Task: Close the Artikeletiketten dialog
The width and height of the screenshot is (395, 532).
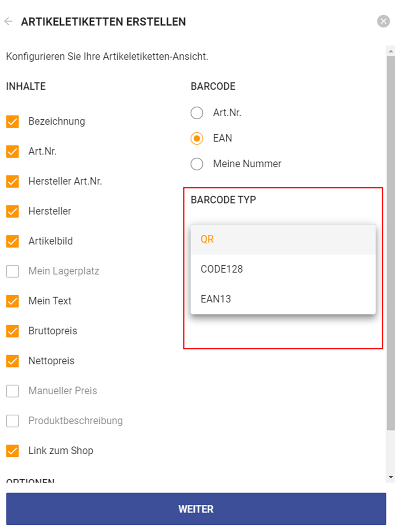Action: [x=383, y=21]
